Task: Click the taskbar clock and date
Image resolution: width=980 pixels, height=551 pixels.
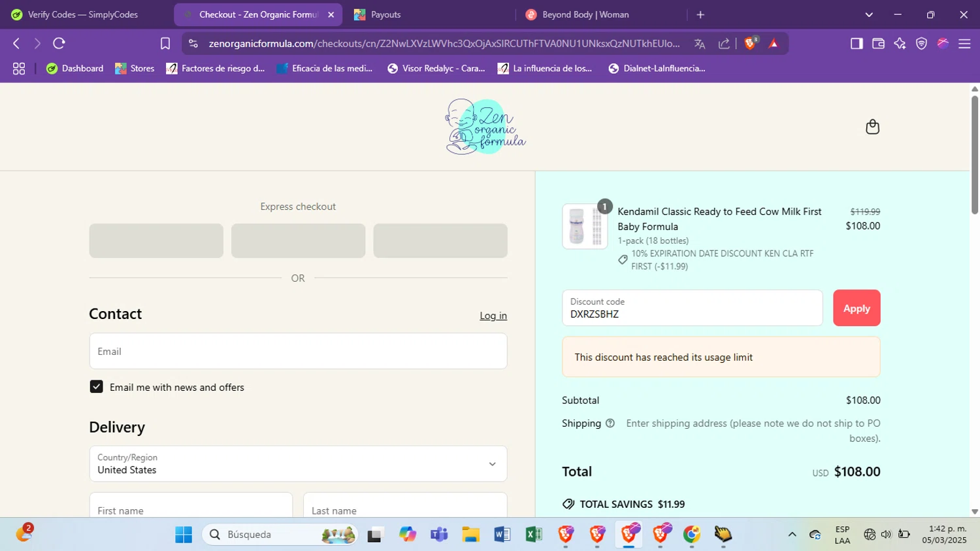Action: [x=944, y=535]
